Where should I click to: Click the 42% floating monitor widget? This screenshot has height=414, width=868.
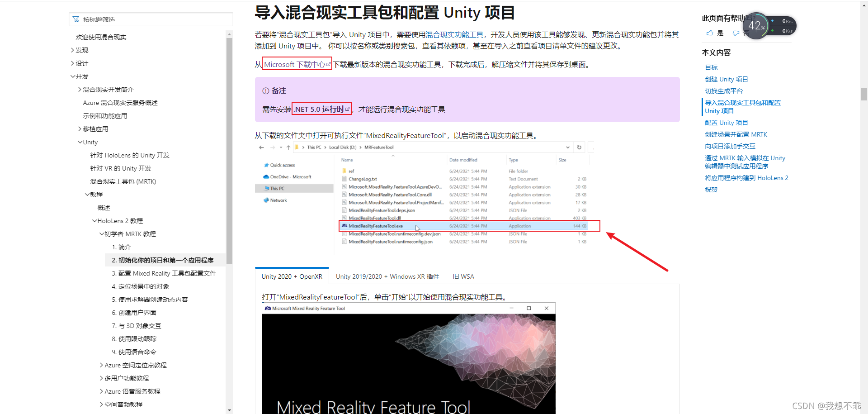pos(756,26)
